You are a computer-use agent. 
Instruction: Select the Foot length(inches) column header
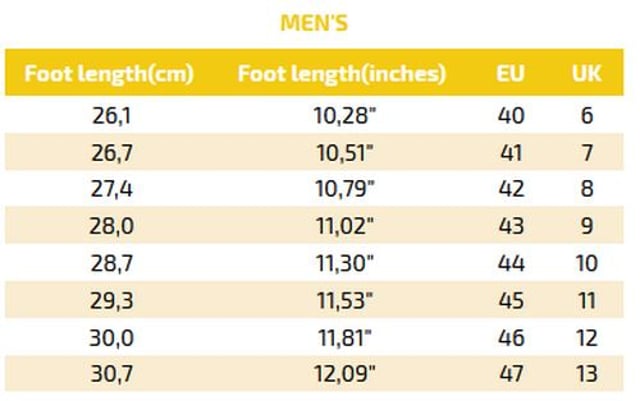(x=342, y=74)
